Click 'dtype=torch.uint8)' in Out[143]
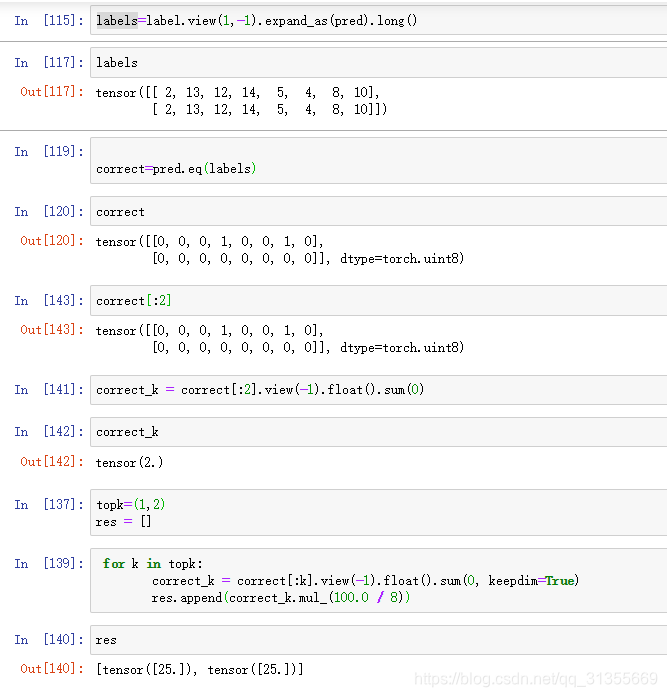Screen dimensions: 667x697 coord(402,348)
